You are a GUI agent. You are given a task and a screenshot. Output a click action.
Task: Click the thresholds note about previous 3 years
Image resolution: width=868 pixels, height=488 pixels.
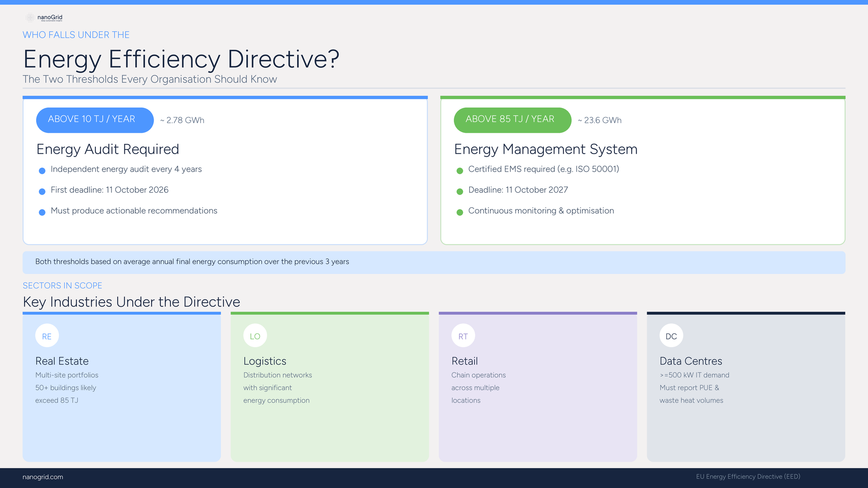tap(192, 262)
